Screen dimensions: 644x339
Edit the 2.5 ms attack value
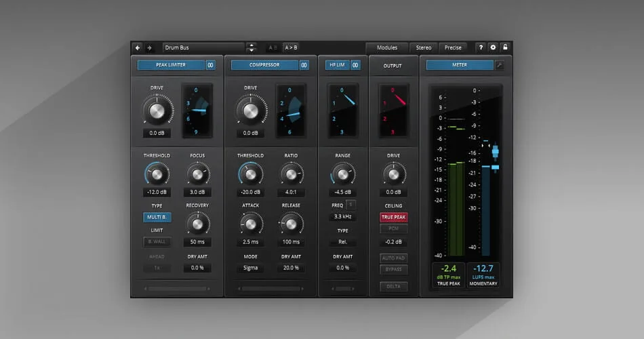pos(251,242)
